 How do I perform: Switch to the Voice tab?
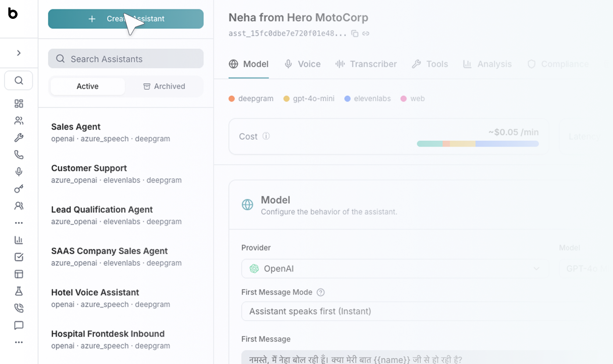click(x=302, y=64)
